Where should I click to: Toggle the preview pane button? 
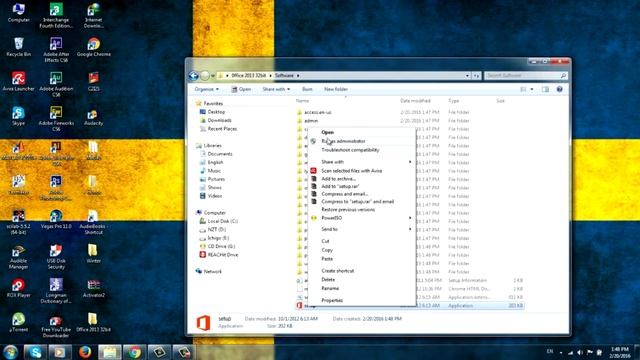click(x=545, y=89)
